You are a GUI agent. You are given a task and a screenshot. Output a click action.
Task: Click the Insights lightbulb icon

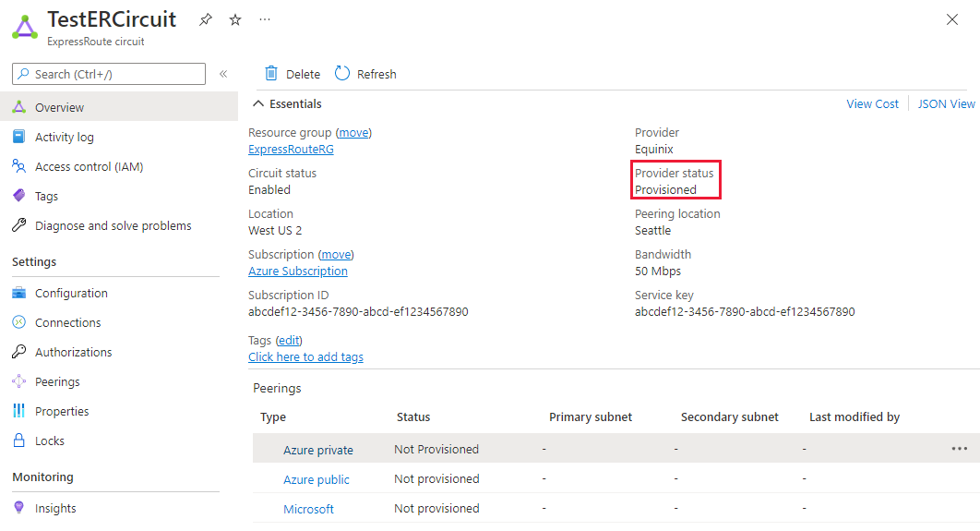[x=18, y=508]
